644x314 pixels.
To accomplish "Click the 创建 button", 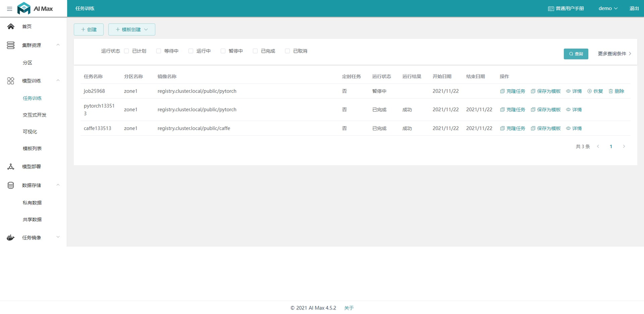I will pyautogui.click(x=89, y=29).
